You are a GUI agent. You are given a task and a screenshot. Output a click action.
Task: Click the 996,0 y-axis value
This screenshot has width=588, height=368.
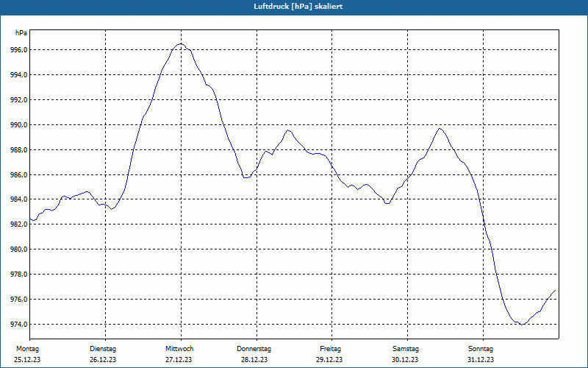[x=18, y=50]
